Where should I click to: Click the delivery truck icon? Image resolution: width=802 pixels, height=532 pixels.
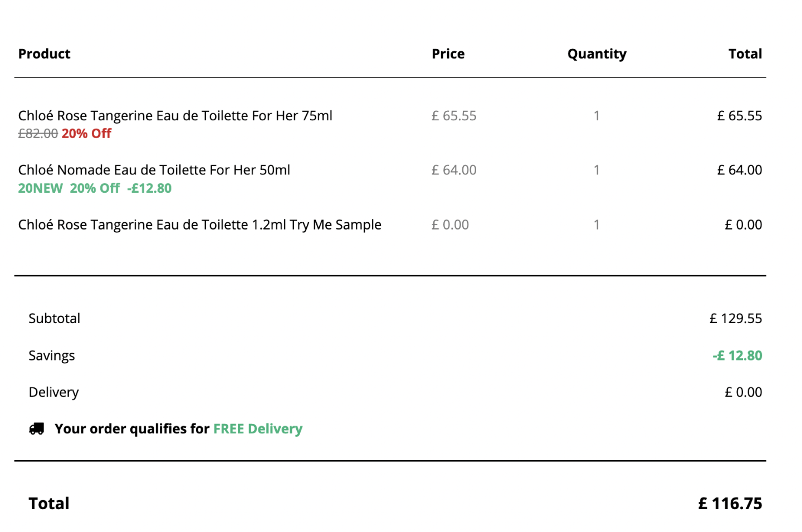pyautogui.click(x=37, y=428)
